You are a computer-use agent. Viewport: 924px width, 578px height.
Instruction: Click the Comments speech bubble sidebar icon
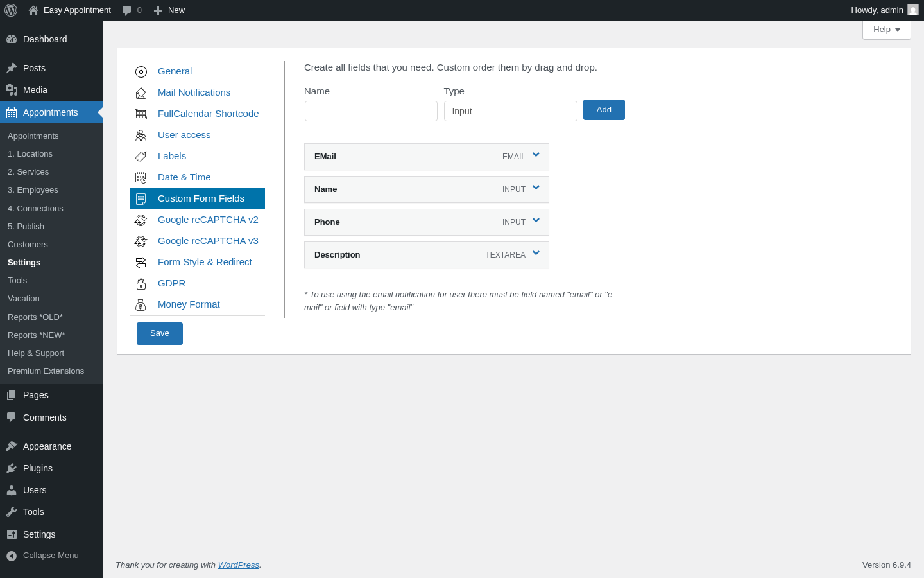pyautogui.click(x=12, y=417)
